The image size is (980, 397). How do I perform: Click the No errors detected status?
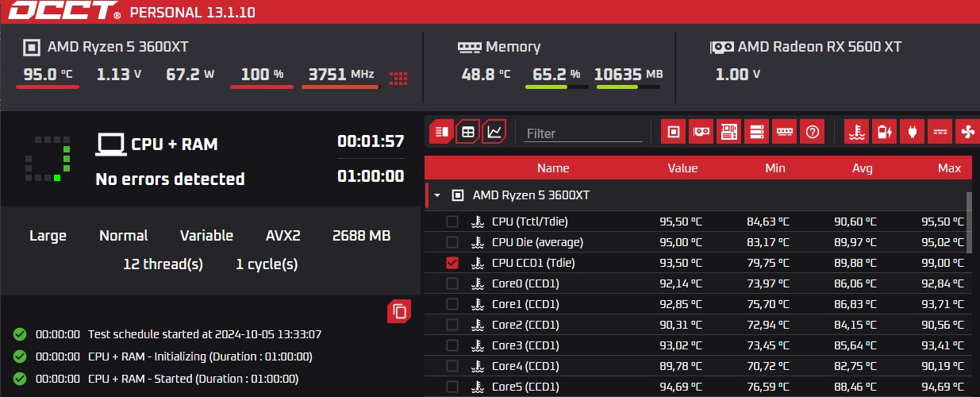170,179
